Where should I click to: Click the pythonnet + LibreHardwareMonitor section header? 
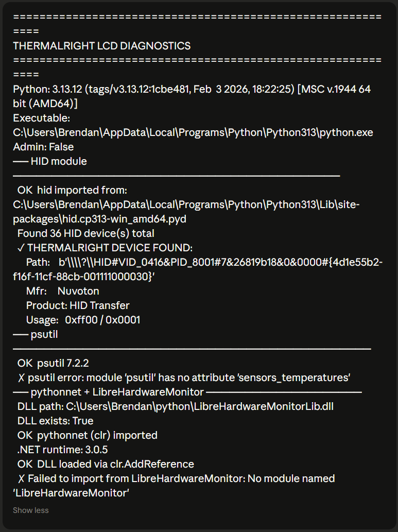[x=117, y=392]
